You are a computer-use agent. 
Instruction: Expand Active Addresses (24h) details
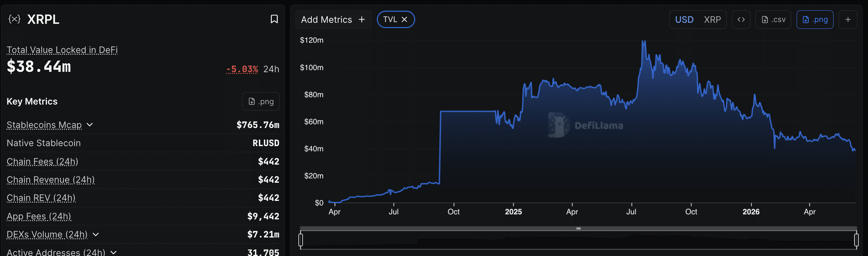114,252
